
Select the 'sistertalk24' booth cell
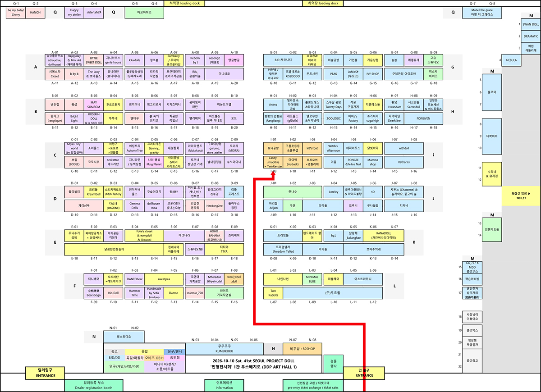94,13
